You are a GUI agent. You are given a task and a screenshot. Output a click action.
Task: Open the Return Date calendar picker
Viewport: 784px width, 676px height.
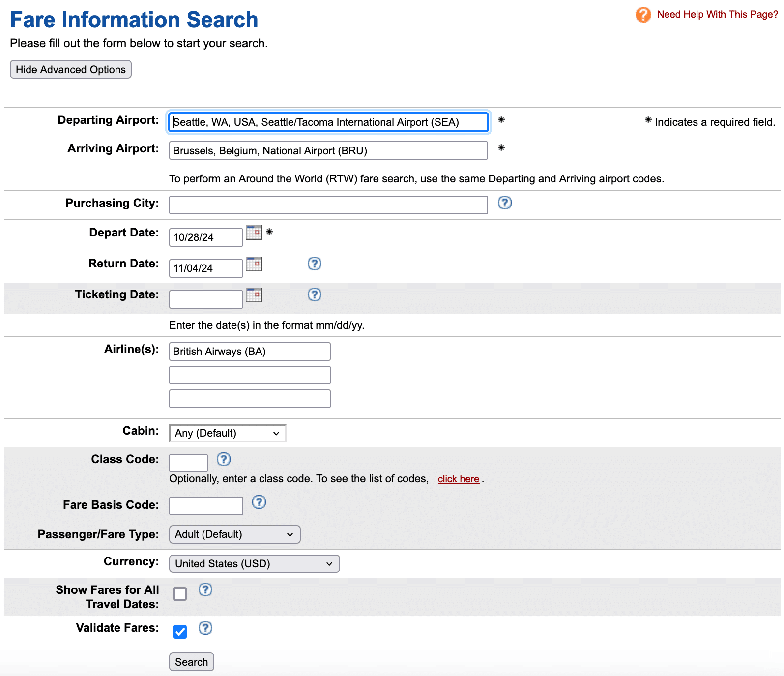point(254,264)
